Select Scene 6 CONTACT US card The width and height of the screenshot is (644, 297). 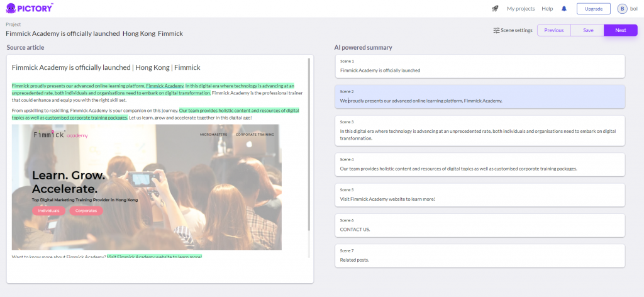coord(480,225)
